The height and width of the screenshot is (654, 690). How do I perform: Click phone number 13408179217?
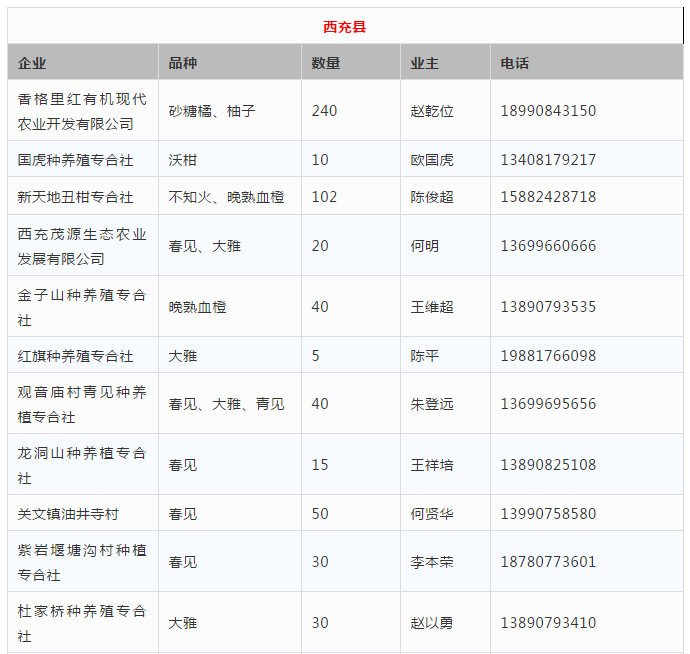coord(548,160)
